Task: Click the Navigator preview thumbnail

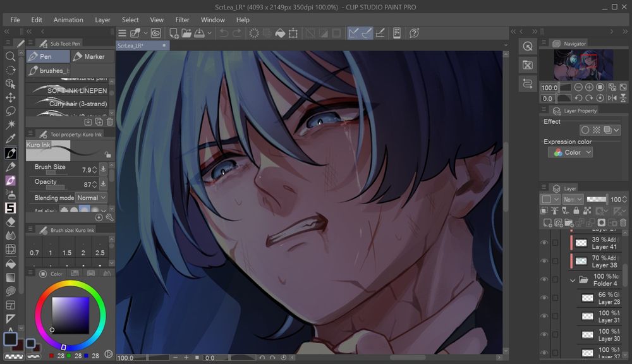Action: (583, 64)
